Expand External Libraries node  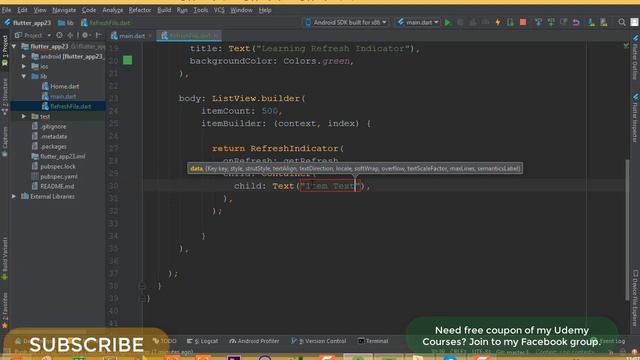pyautogui.click(x=14, y=196)
